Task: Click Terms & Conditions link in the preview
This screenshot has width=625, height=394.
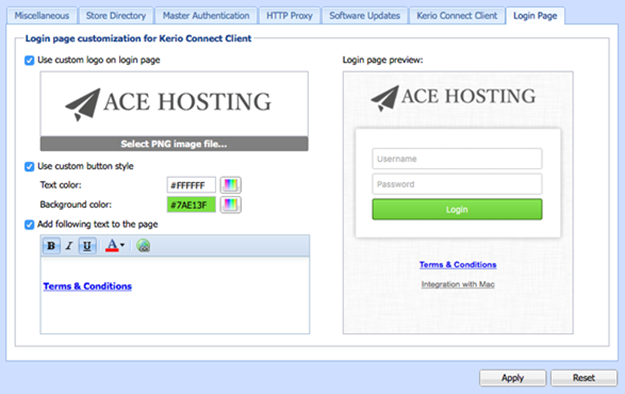Action: pyautogui.click(x=458, y=265)
